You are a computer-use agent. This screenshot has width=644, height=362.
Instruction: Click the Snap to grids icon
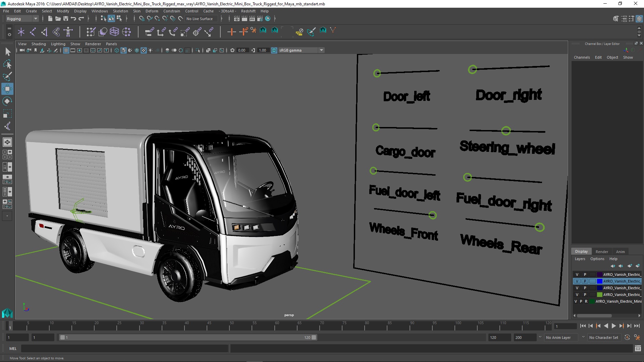142,19
